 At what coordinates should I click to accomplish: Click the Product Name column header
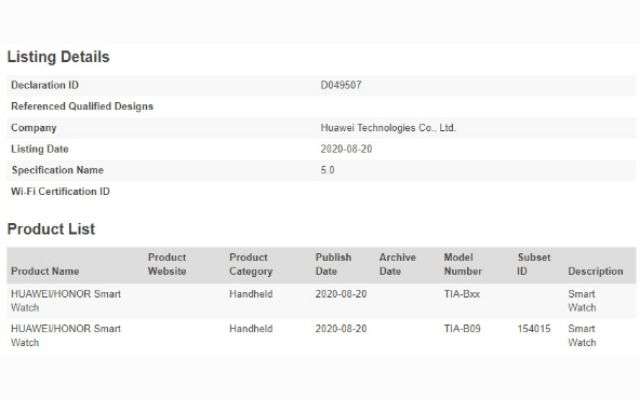click(x=45, y=271)
